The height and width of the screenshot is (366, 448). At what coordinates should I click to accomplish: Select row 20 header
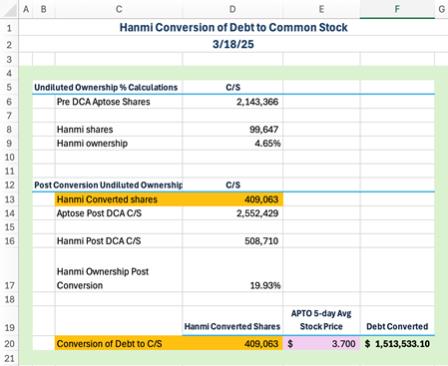[9, 344]
